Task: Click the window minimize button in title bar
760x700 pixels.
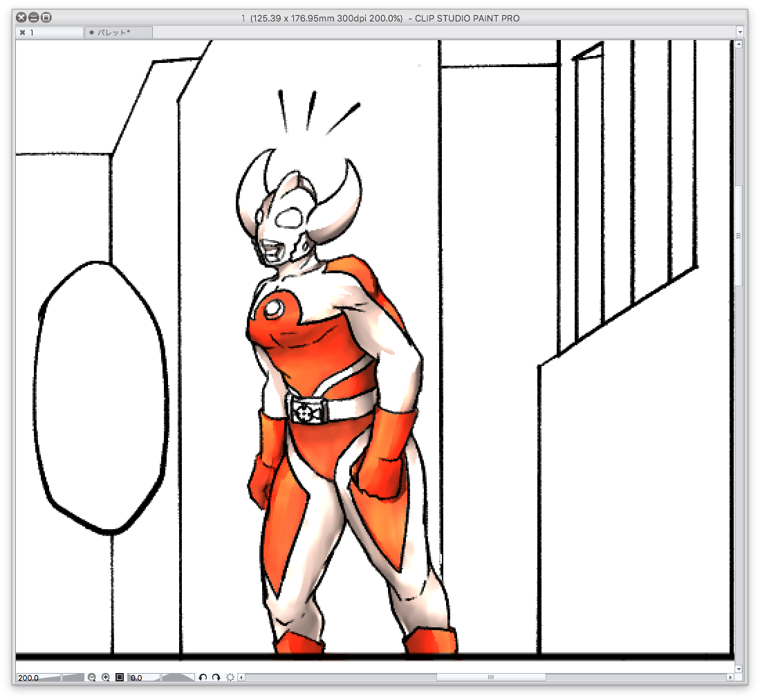Action: tap(33, 17)
